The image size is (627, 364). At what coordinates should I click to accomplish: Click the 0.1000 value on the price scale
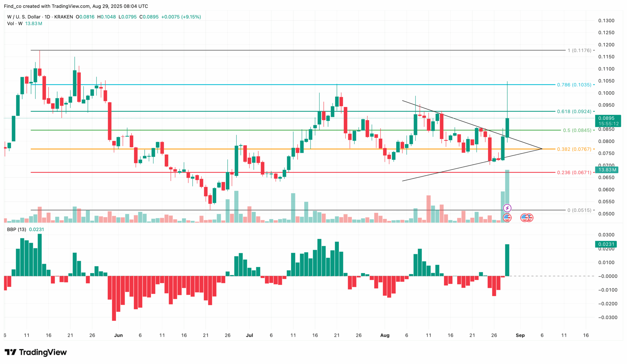point(606,93)
